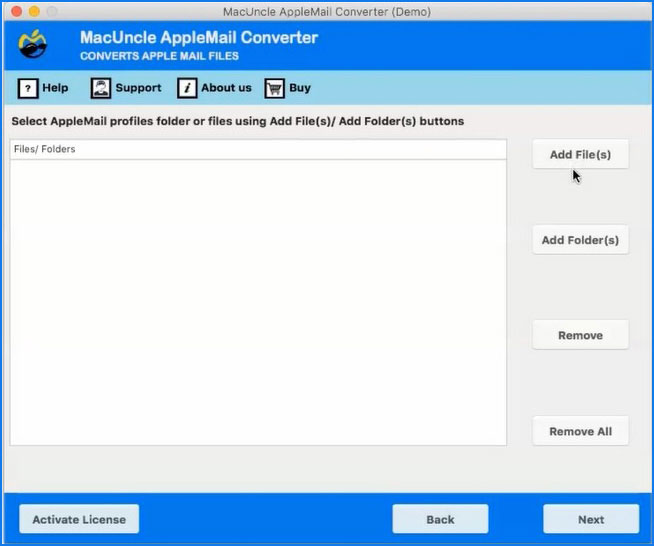Click the Select AppleMail profiles instruction text
The height and width of the screenshot is (546, 654).
[238, 121]
